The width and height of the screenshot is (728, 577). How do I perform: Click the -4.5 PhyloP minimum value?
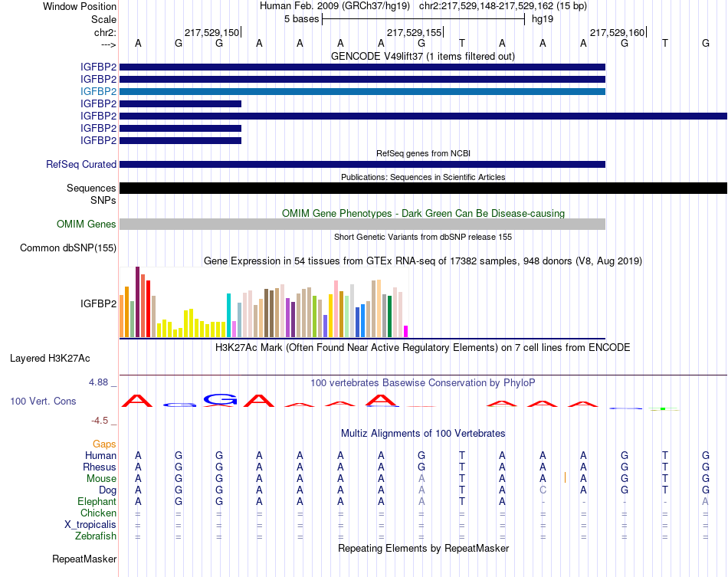tap(100, 421)
